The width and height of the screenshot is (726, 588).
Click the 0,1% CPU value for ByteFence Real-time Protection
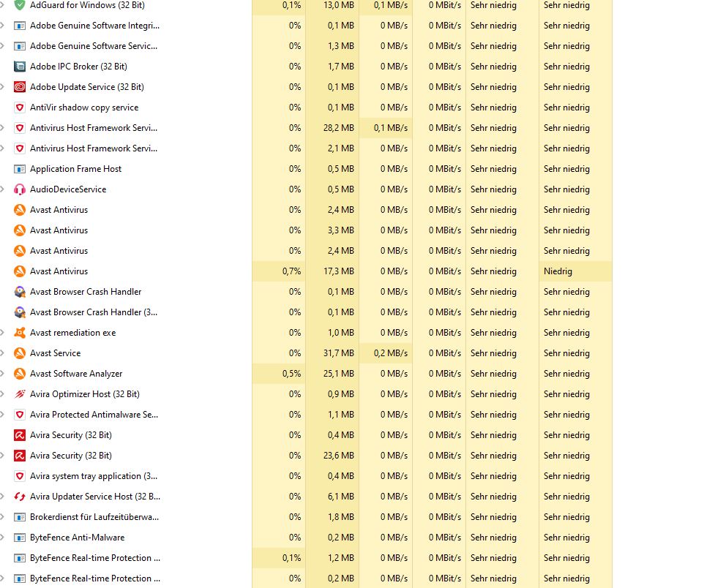tap(291, 558)
